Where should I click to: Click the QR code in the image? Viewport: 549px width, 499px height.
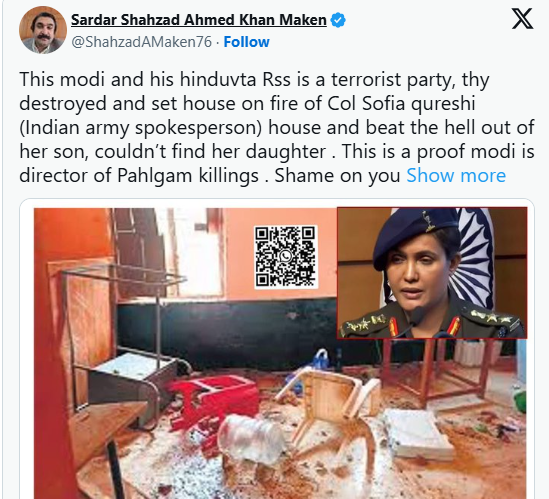[286, 257]
